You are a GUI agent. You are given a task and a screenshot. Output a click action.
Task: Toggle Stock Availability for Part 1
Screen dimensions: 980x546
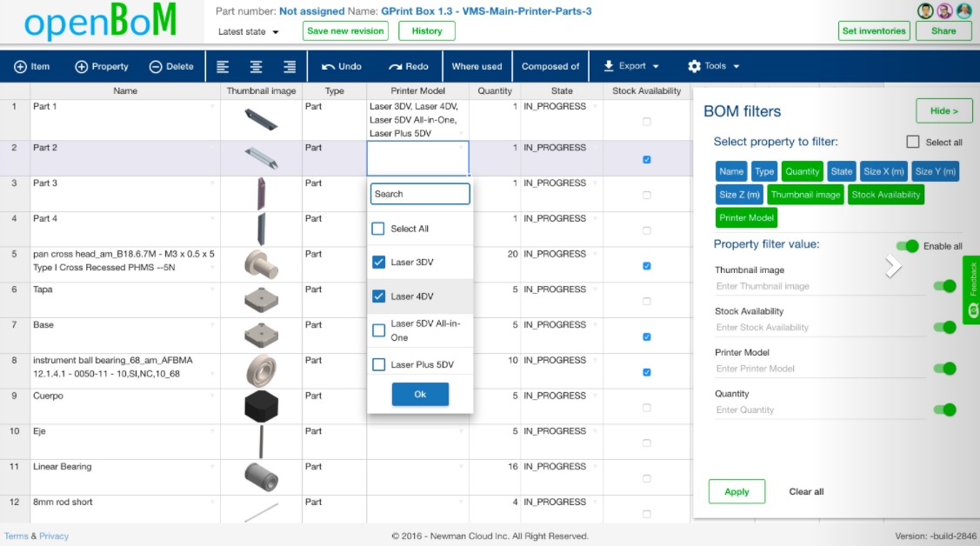click(647, 121)
